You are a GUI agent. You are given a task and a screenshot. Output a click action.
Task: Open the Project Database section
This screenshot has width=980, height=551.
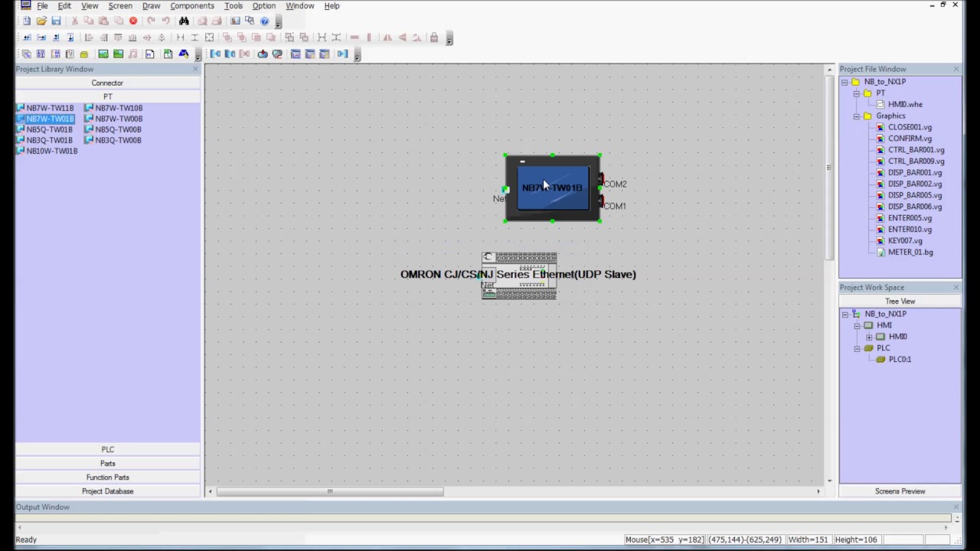click(107, 491)
